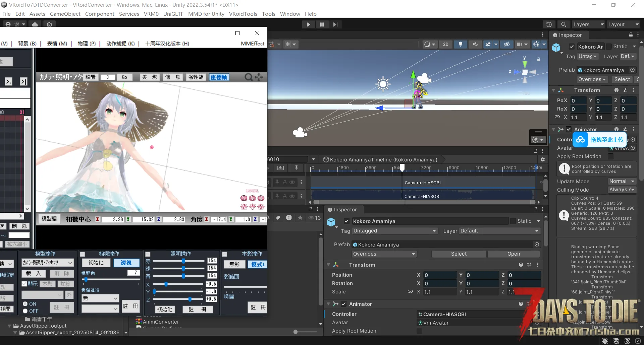
Task: Open the Scene draw mode shading dropdown
Action: 429,44
